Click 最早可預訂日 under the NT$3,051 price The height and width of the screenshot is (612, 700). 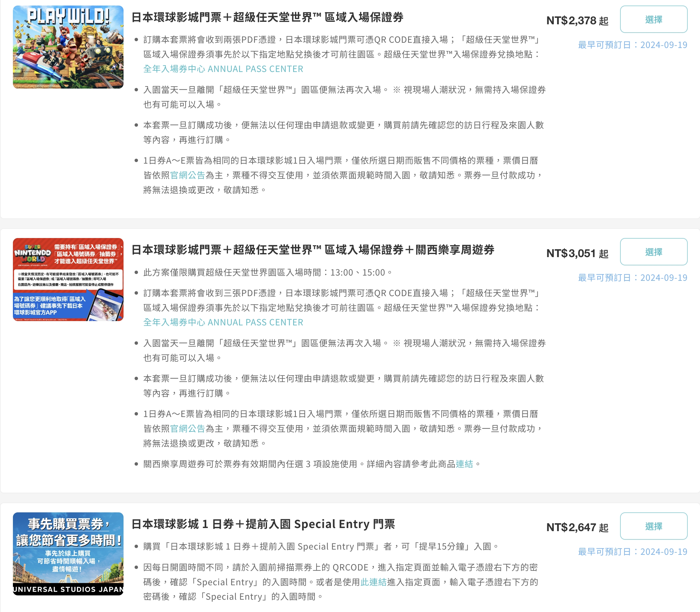[632, 278]
